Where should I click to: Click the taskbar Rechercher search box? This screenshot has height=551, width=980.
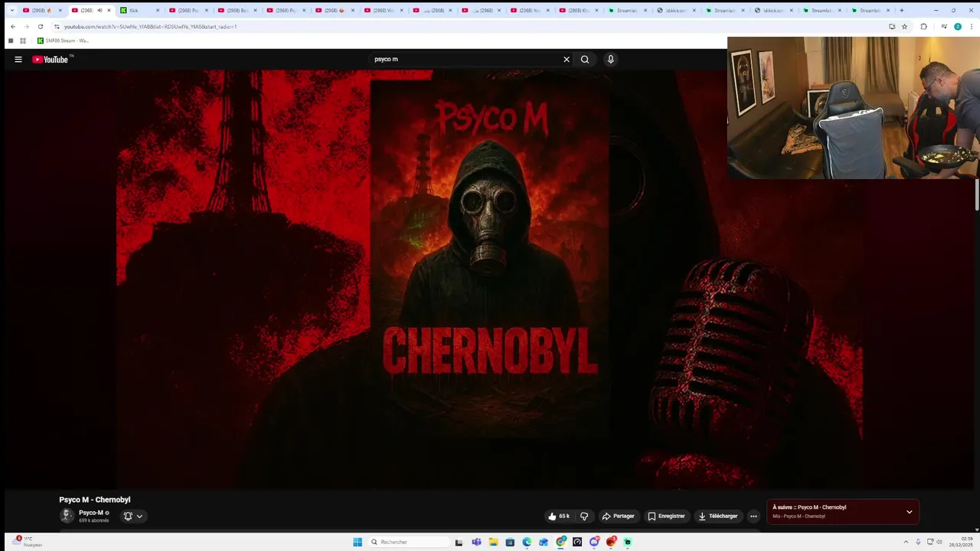pyautogui.click(x=410, y=542)
